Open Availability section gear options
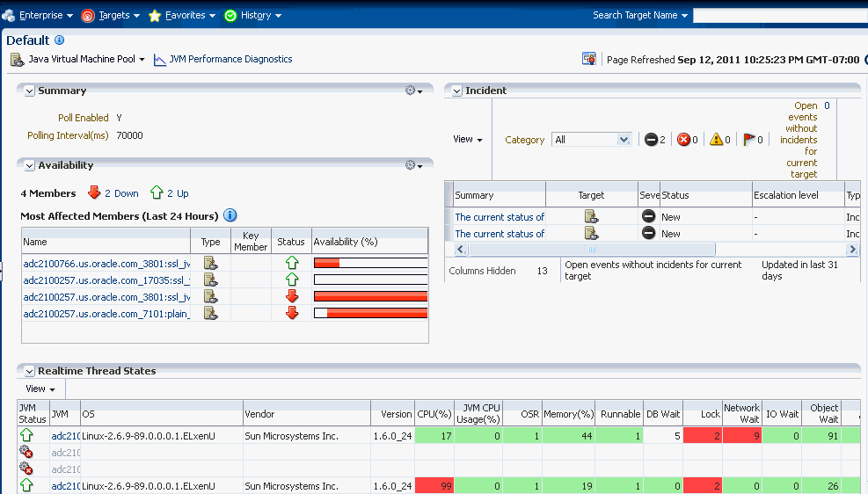The image size is (868, 494). coord(413,165)
